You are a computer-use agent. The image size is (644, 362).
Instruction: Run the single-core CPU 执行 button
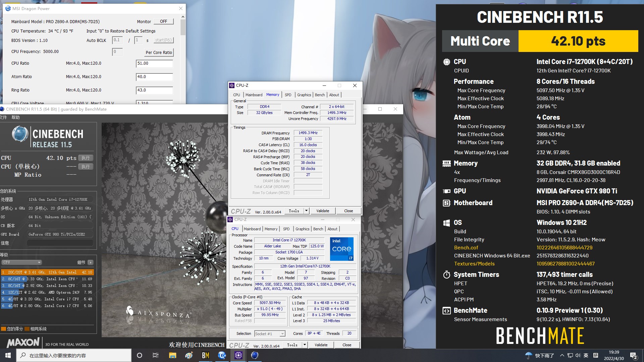click(x=86, y=167)
